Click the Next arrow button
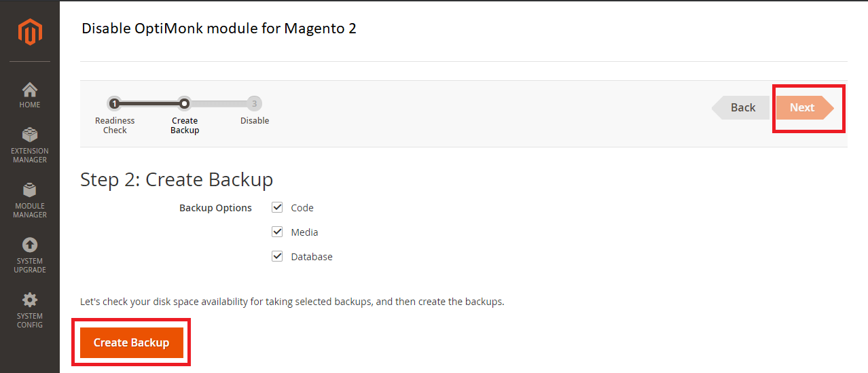The height and width of the screenshot is (373, 868). coord(805,107)
